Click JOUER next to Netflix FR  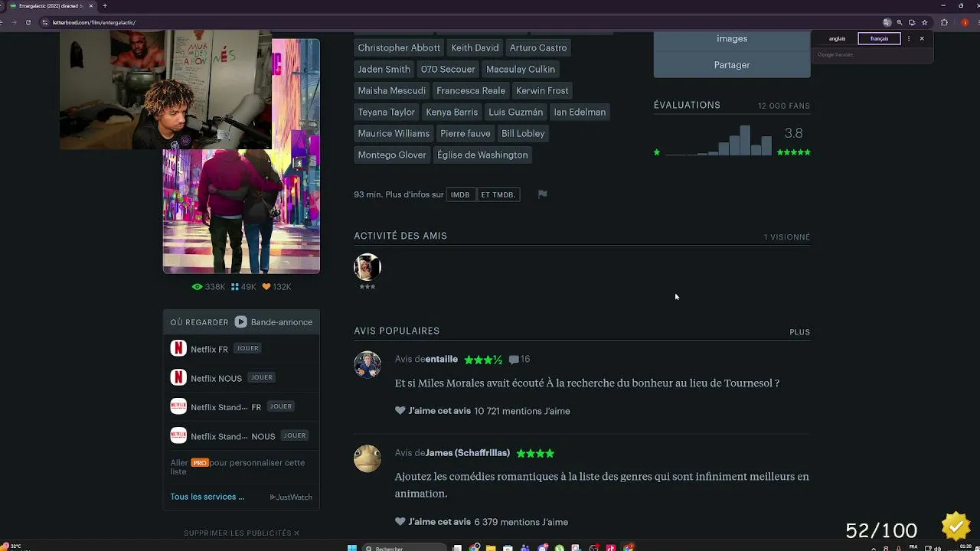pos(247,348)
